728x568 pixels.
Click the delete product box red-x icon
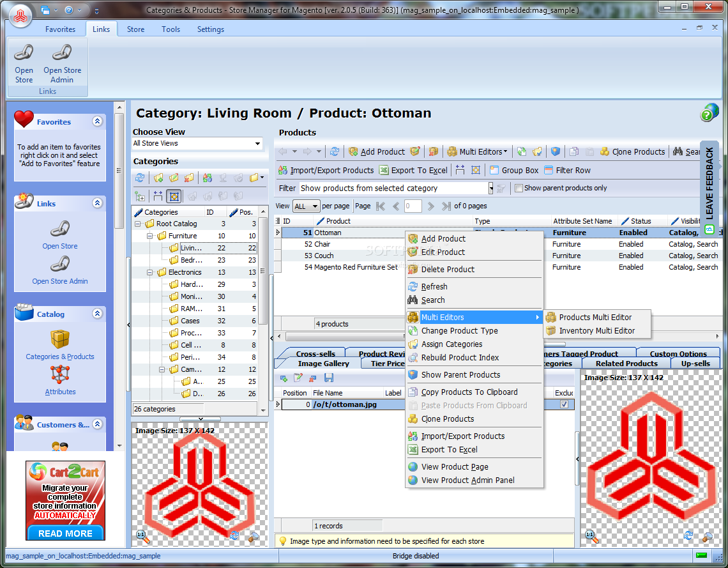pyautogui.click(x=433, y=151)
